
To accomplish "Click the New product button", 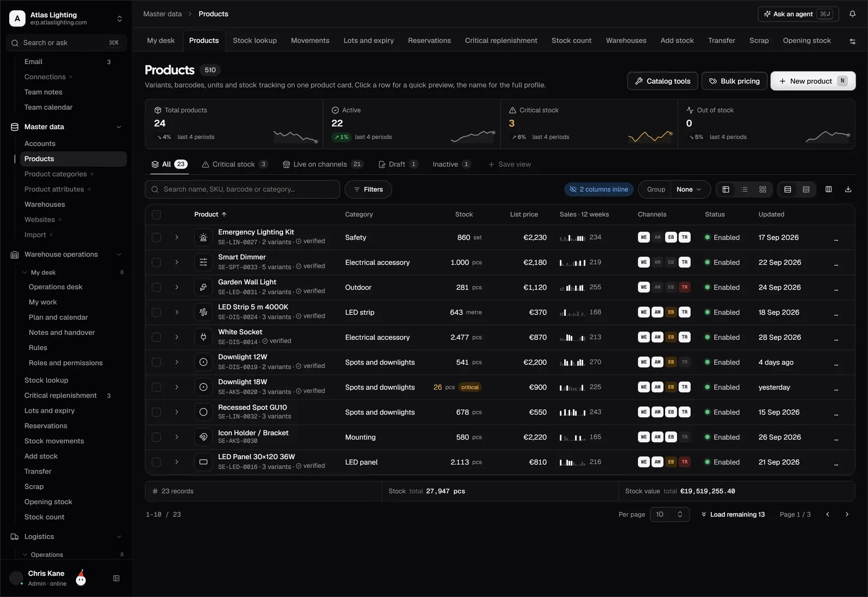I will click(813, 81).
